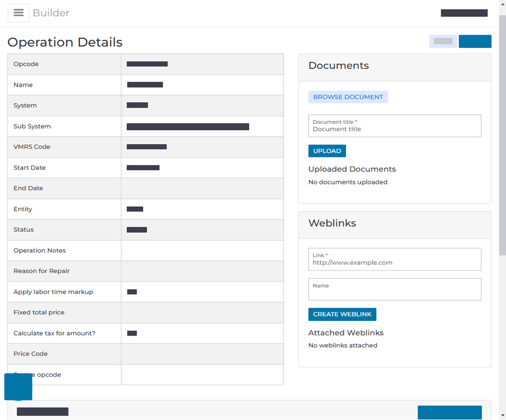Image resolution: width=506 pixels, height=420 pixels.
Task: Select the Sub System row value
Action: (188, 127)
